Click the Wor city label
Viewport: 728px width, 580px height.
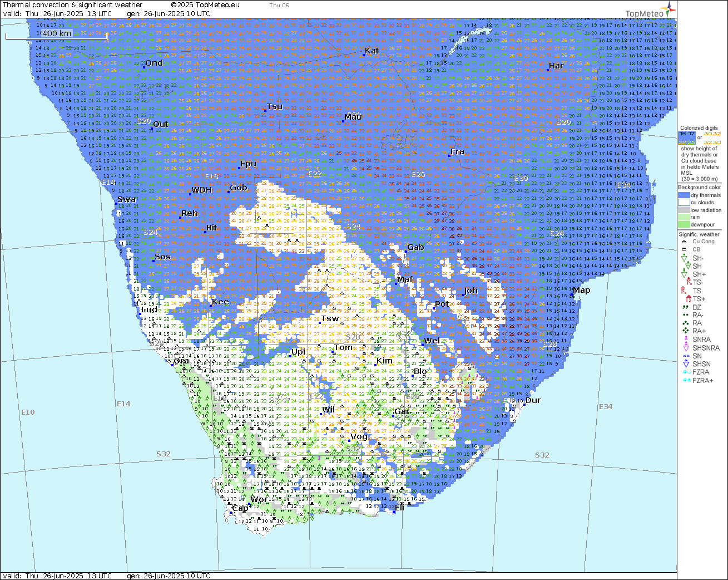click(259, 499)
